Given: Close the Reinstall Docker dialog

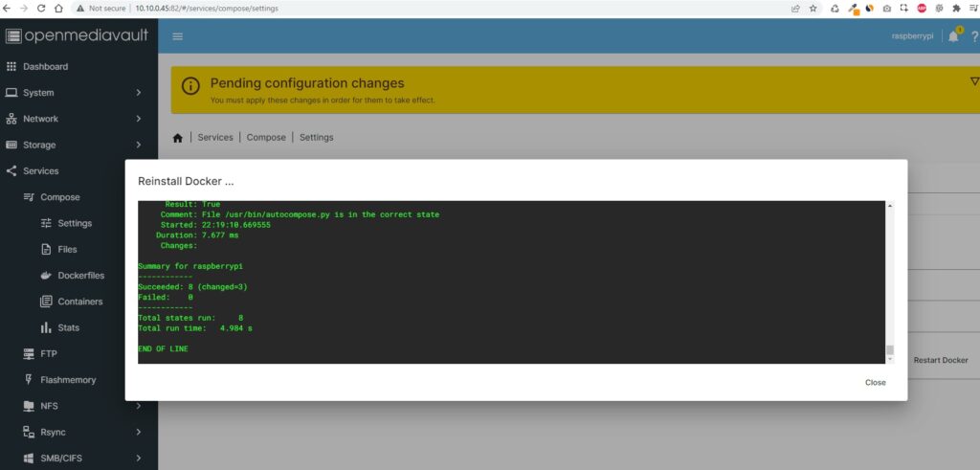Looking at the screenshot, I should pyautogui.click(x=875, y=383).
